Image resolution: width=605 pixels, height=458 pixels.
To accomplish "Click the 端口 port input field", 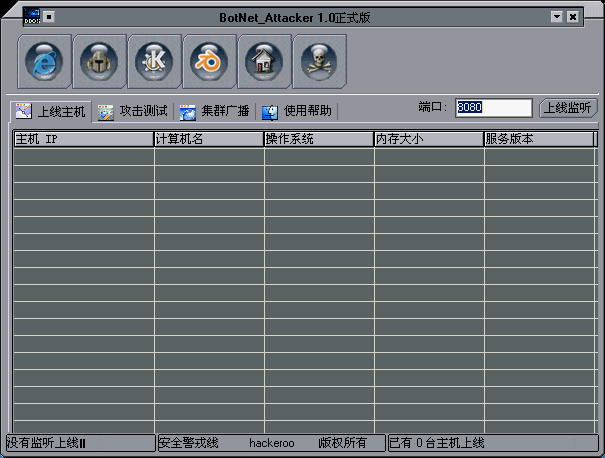I will pos(493,107).
